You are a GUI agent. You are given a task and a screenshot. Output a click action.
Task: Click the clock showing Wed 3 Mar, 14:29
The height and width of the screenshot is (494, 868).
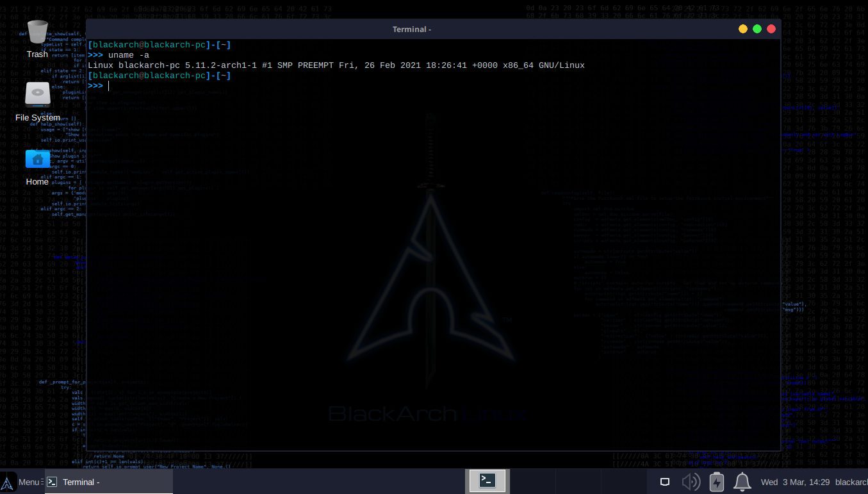point(795,482)
